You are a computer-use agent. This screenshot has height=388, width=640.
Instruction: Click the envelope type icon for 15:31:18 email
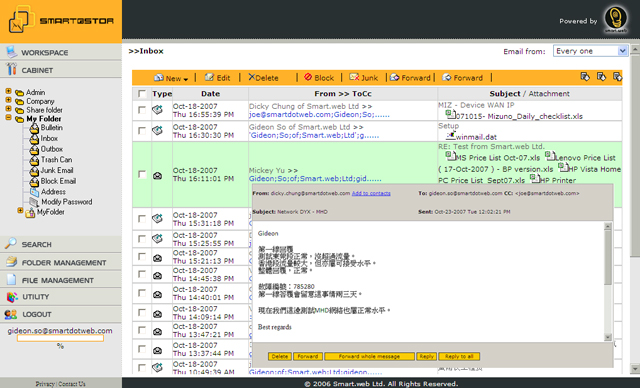(x=157, y=219)
